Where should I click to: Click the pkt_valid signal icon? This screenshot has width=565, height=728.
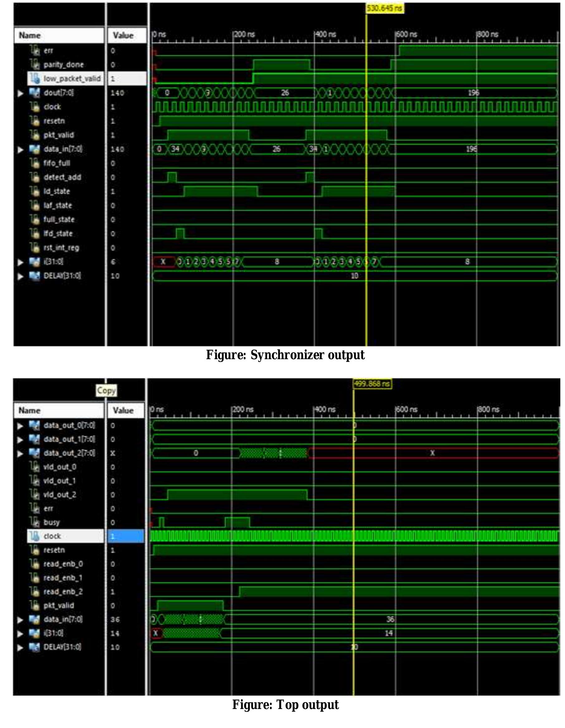35,135
